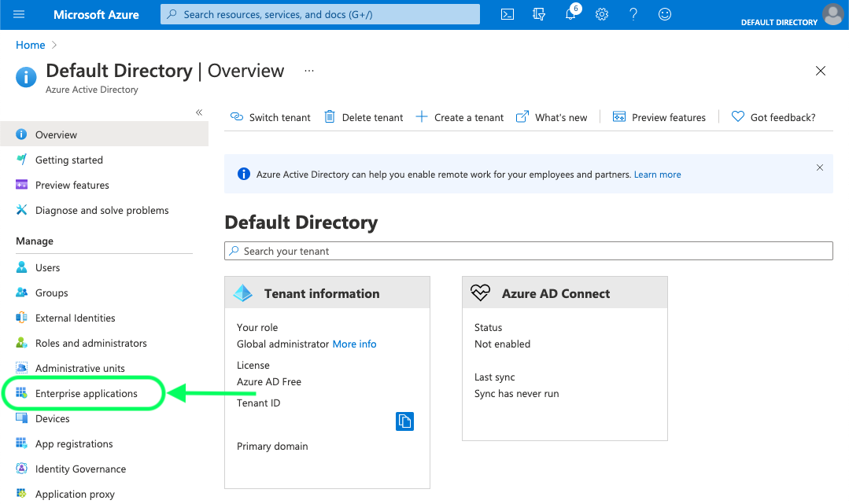The width and height of the screenshot is (849, 504).
Task: Click the Azure AD Connect card header
Action: pos(565,292)
